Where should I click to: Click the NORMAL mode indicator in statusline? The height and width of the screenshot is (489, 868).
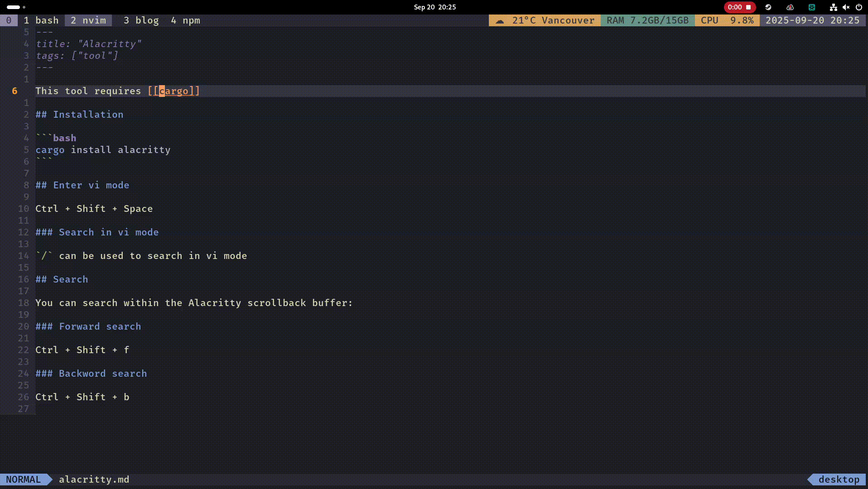point(23,479)
